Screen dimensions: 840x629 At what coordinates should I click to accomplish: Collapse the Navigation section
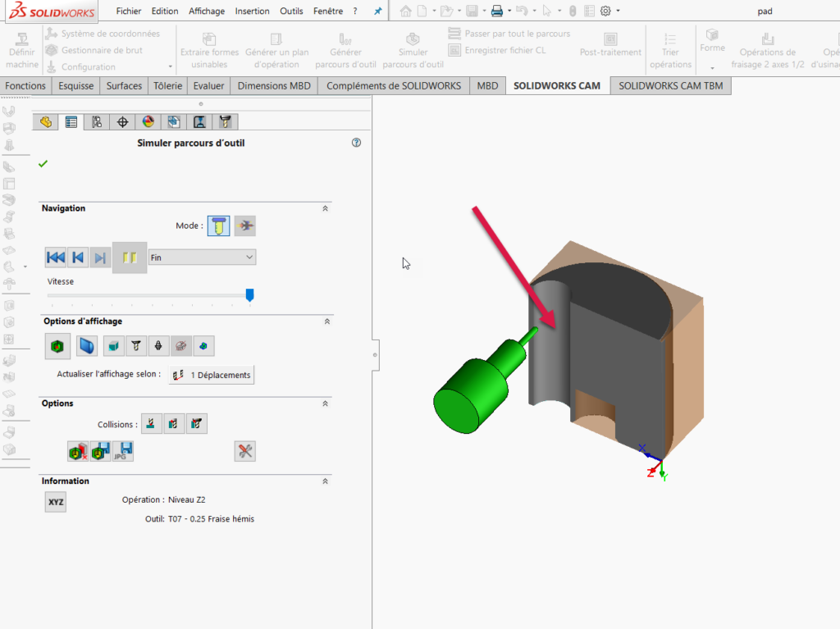point(325,208)
